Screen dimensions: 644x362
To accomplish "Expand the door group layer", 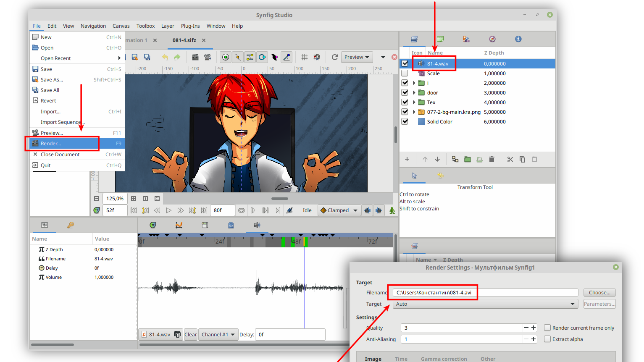I will click(x=414, y=92).
